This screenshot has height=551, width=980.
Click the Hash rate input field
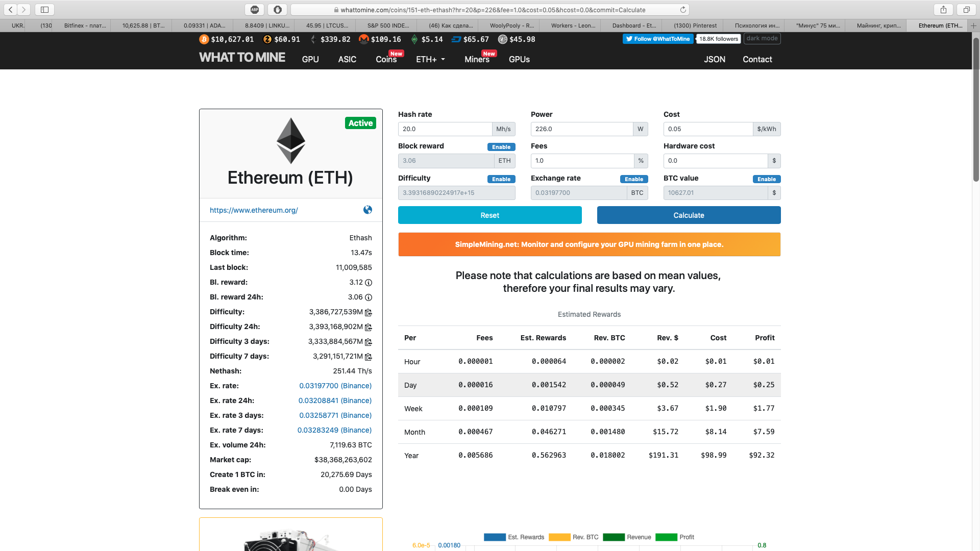pos(445,129)
